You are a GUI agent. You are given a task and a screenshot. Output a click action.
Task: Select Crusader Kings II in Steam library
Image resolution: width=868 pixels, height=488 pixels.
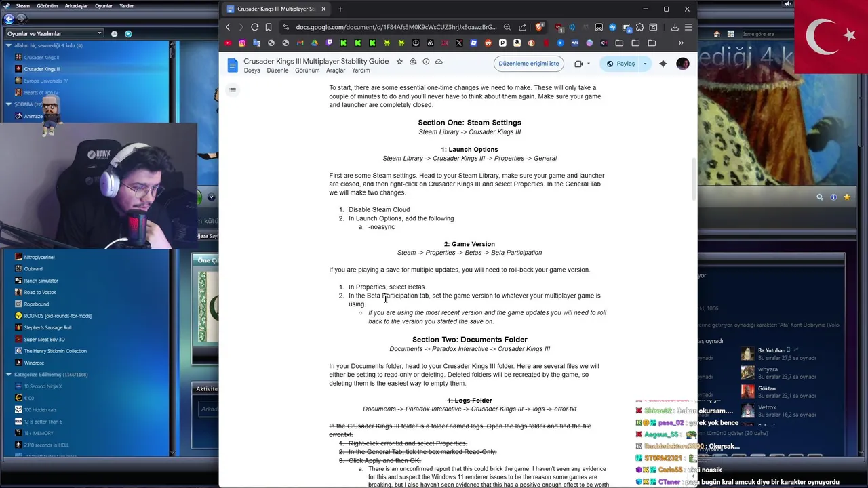click(41, 58)
